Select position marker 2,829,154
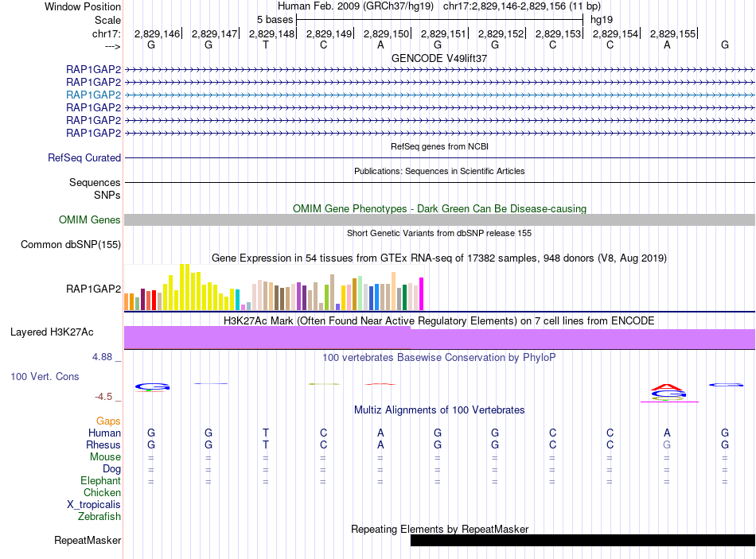Viewport: 756px width, 559px height. pos(616,33)
